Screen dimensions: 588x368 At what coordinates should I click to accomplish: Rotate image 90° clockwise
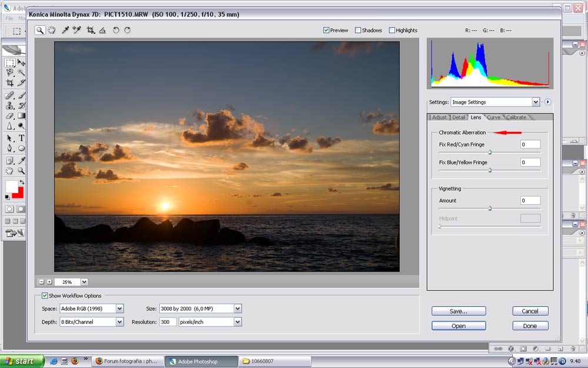click(128, 30)
